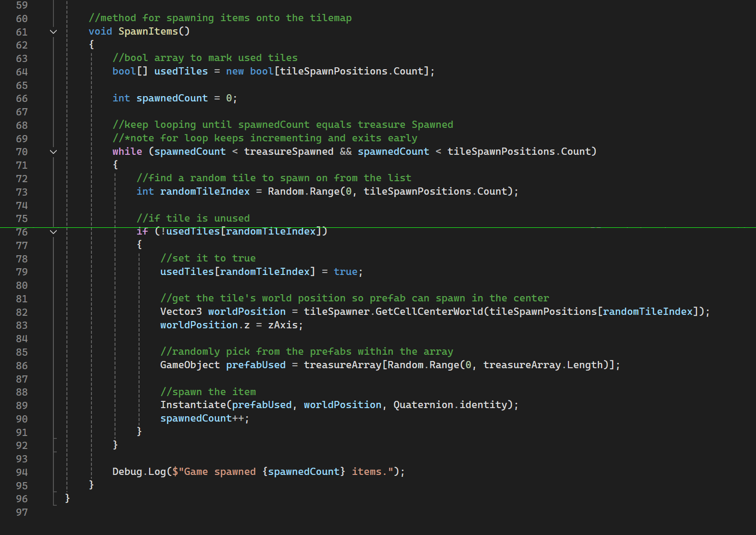Viewport: 756px width, 535px height.
Task: Click line number 73 in the gutter
Action: click(x=22, y=192)
